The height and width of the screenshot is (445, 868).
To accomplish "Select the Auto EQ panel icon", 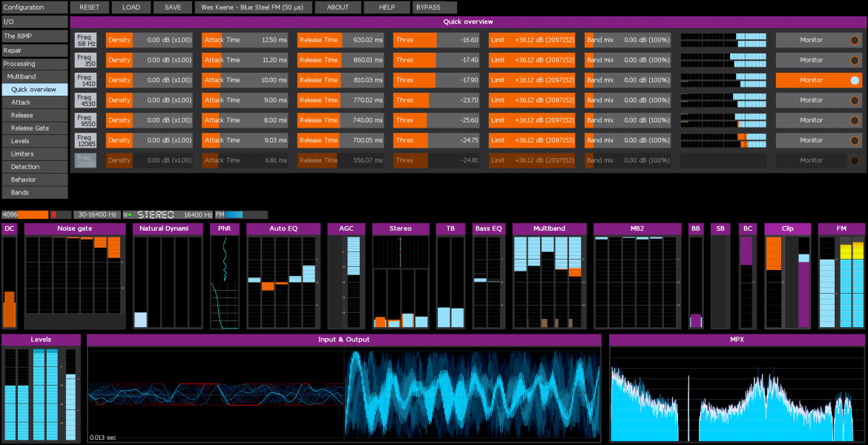I will click(x=283, y=228).
